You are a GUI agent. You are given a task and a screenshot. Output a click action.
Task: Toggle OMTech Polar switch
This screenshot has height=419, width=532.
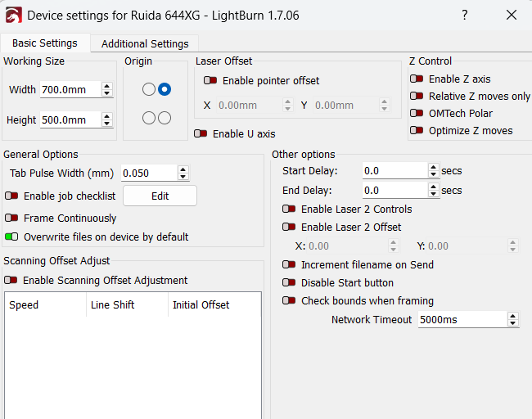pyautogui.click(x=417, y=113)
